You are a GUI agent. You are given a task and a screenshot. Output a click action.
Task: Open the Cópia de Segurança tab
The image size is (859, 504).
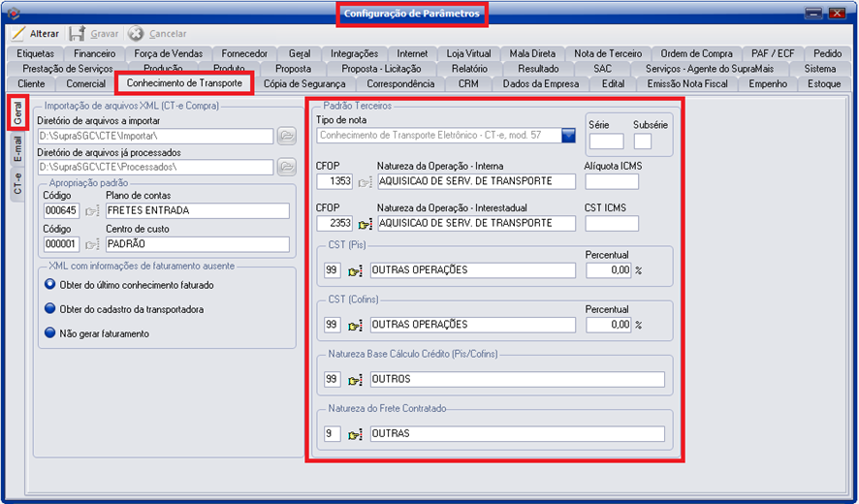coord(304,84)
